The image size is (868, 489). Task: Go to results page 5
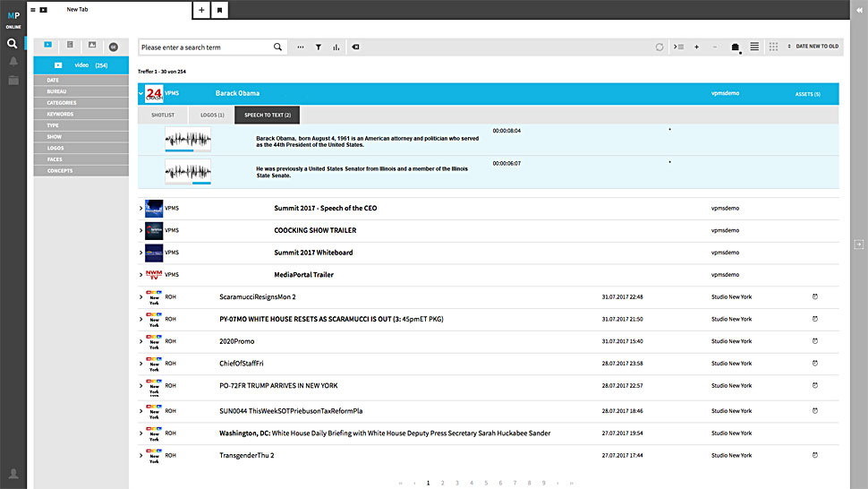point(486,483)
